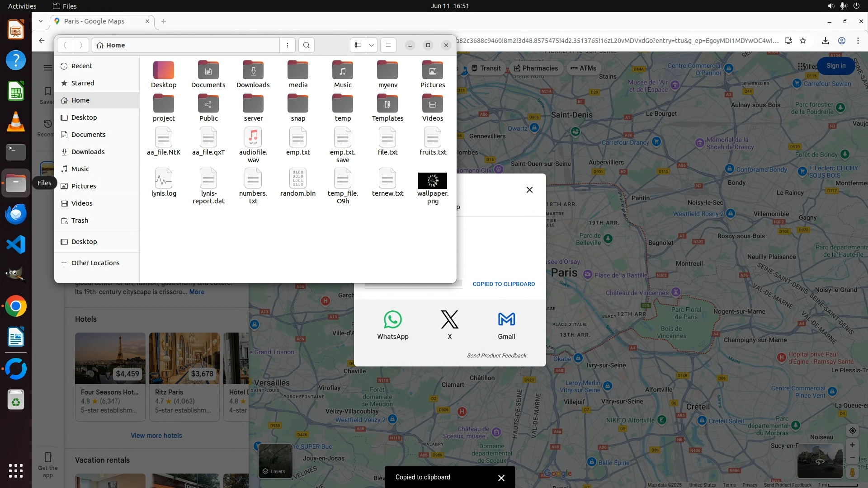This screenshot has height=488, width=868.
Task: Open Other Locations in sidebar
Action: (95, 263)
